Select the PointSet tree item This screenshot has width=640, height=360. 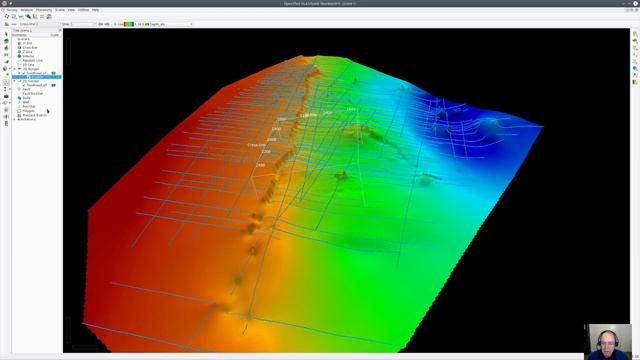click(29, 107)
